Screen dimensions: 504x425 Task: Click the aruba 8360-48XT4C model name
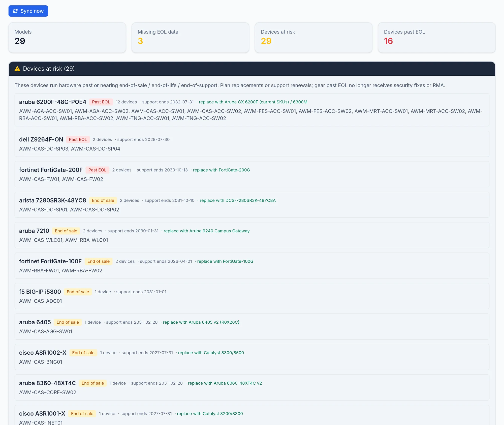[x=48, y=383]
